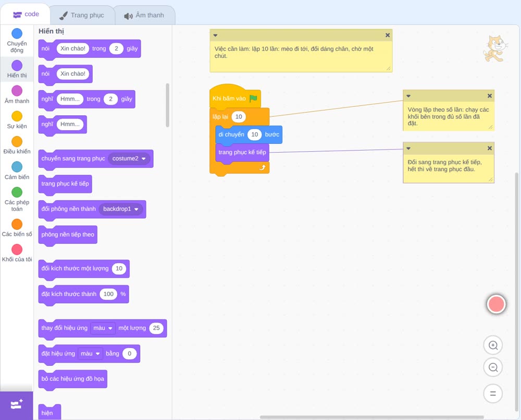Collapse the costume comment note
This screenshot has width=521, height=420.
coord(408,148)
